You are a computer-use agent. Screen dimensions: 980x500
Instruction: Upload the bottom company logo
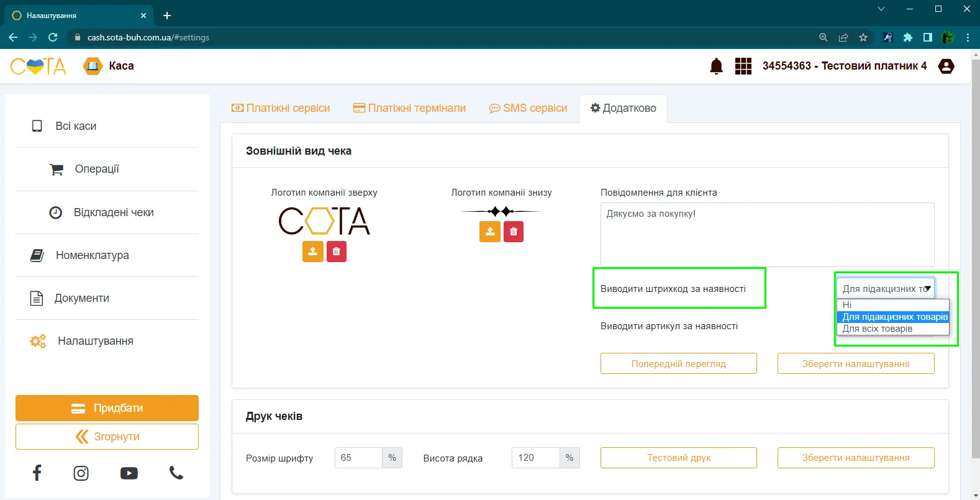tap(490, 232)
